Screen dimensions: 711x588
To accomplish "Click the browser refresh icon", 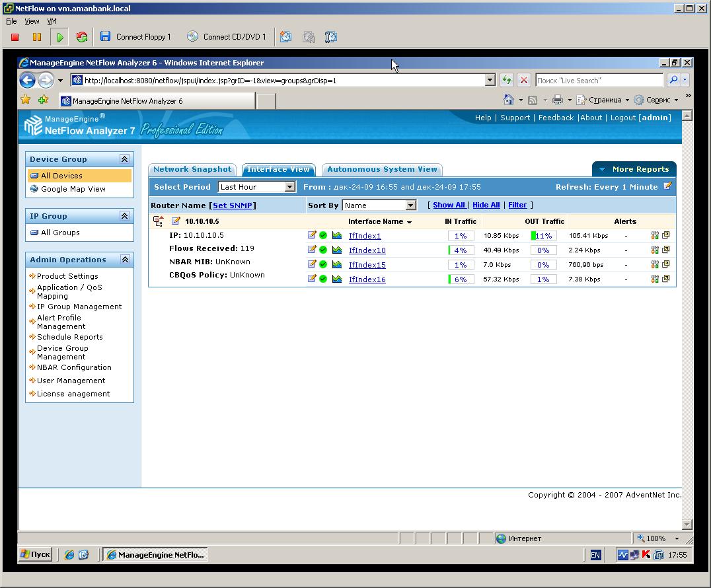I will pos(507,81).
